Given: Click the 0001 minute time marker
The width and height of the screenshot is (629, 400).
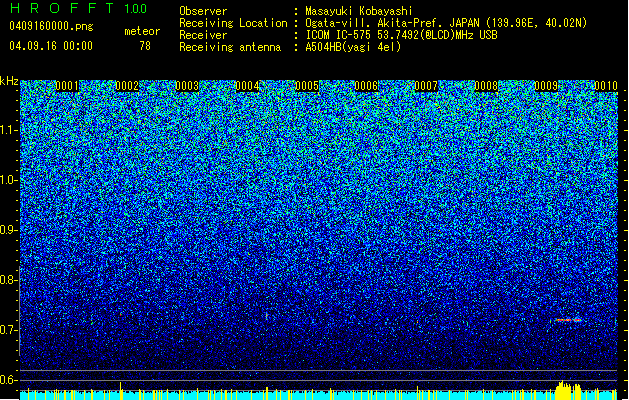Looking at the screenshot, I should click(x=67, y=86).
